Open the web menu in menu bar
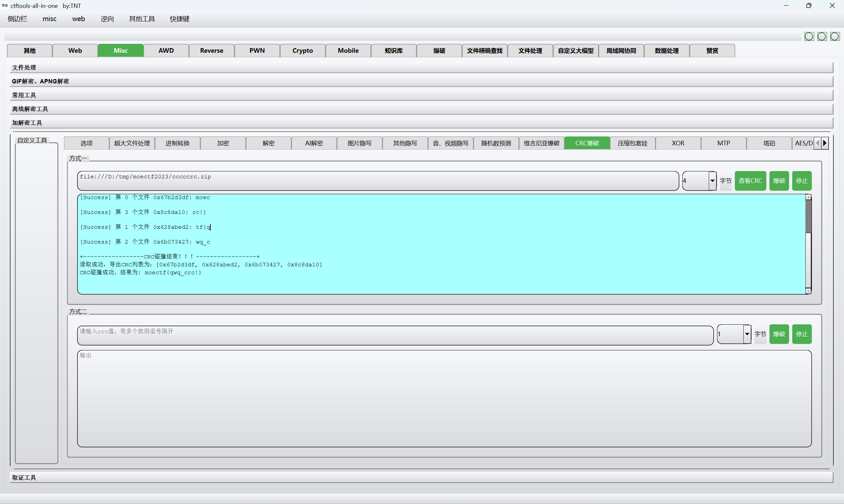 click(78, 19)
